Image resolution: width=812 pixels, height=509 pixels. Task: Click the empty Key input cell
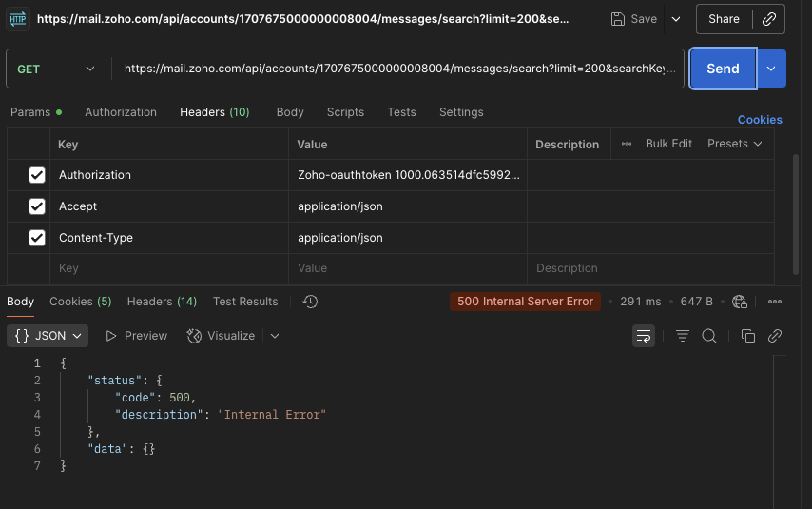[x=169, y=268]
